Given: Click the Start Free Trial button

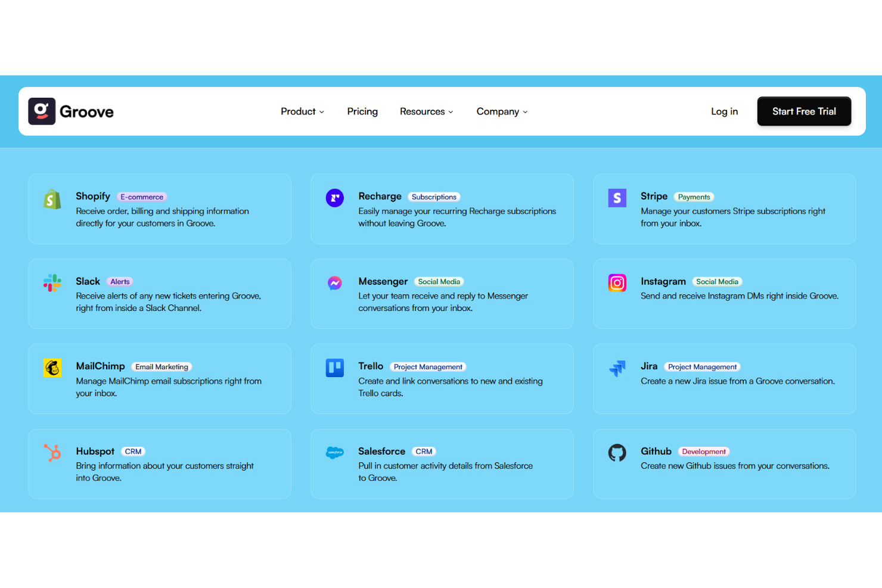Looking at the screenshot, I should [x=804, y=111].
